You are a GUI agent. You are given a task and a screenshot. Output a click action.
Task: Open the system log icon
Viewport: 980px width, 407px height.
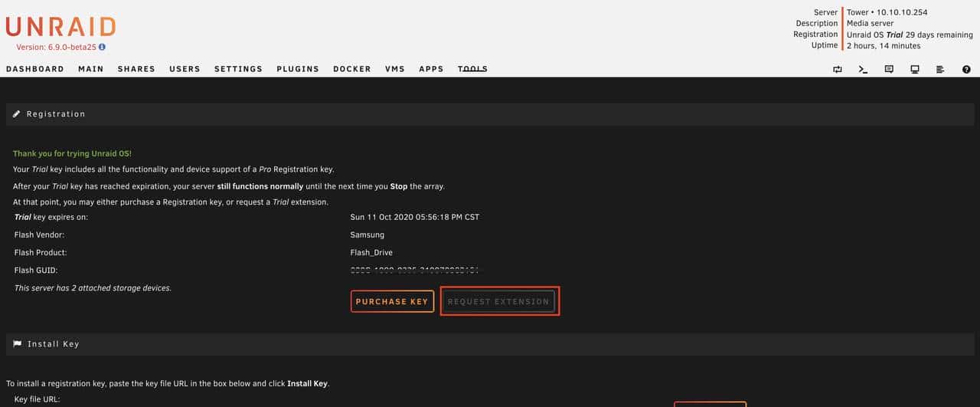point(940,69)
